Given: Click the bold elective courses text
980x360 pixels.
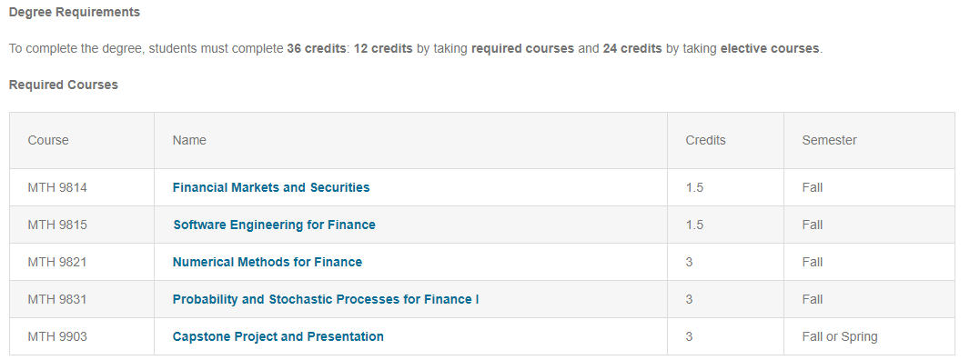Looking at the screenshot, I should [x=770, y=49].
